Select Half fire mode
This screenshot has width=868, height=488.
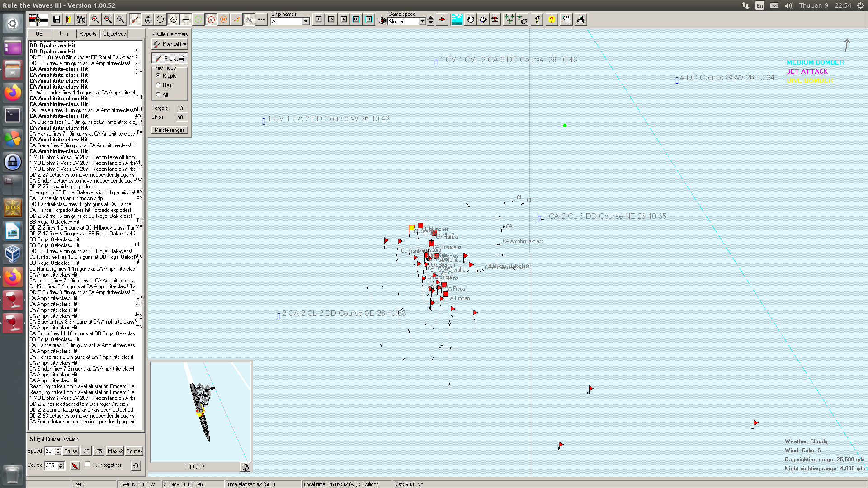click(x=158, y=85)
